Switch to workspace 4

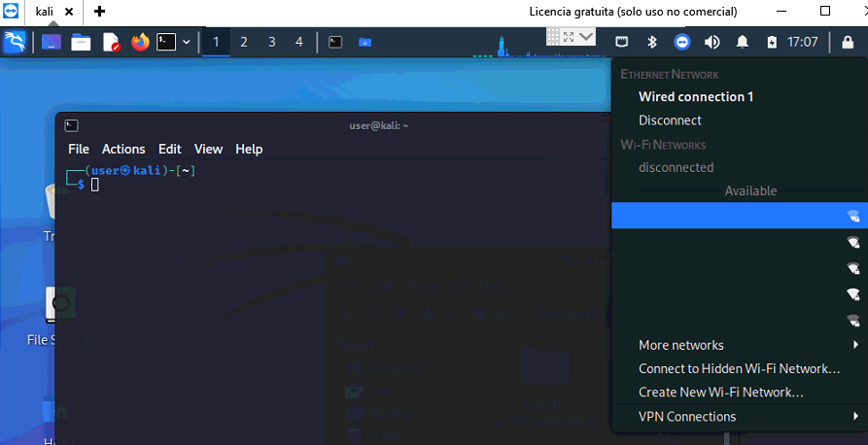point(299,42)
